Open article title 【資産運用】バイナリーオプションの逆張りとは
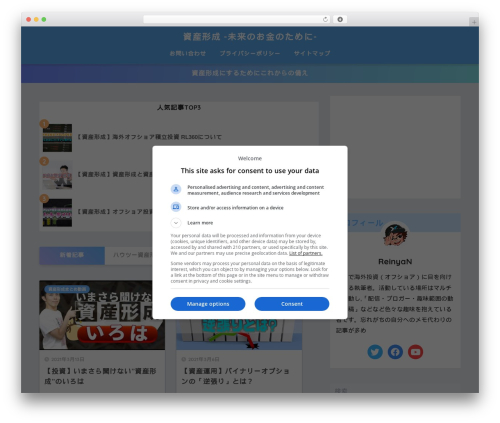The height and width of the screenshot is (423, 500). (x=235, y=376)
